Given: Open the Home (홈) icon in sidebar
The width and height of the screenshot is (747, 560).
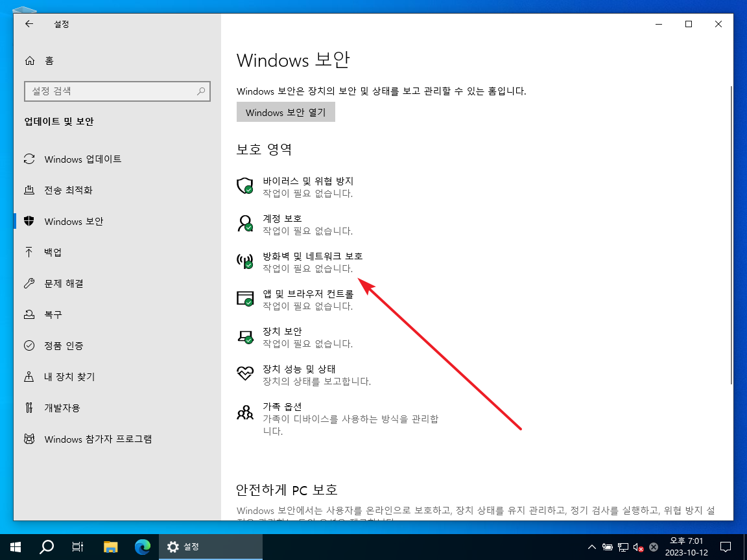Looking at the screenshot, I should pyautogui.click(x=30, y=61).
